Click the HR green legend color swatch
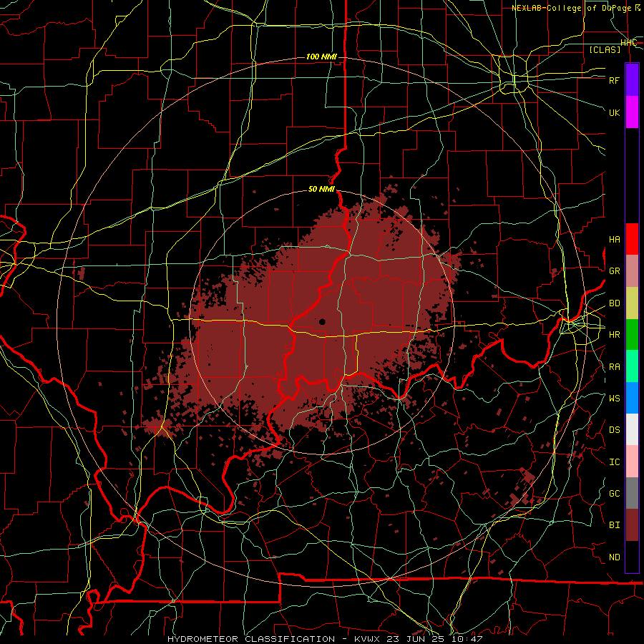The width and height of the screenshot is (644, 644). (632, 335)
